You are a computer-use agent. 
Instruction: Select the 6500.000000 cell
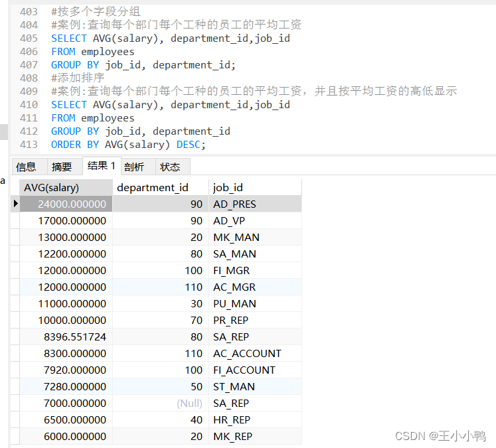[x=66, y=420]
